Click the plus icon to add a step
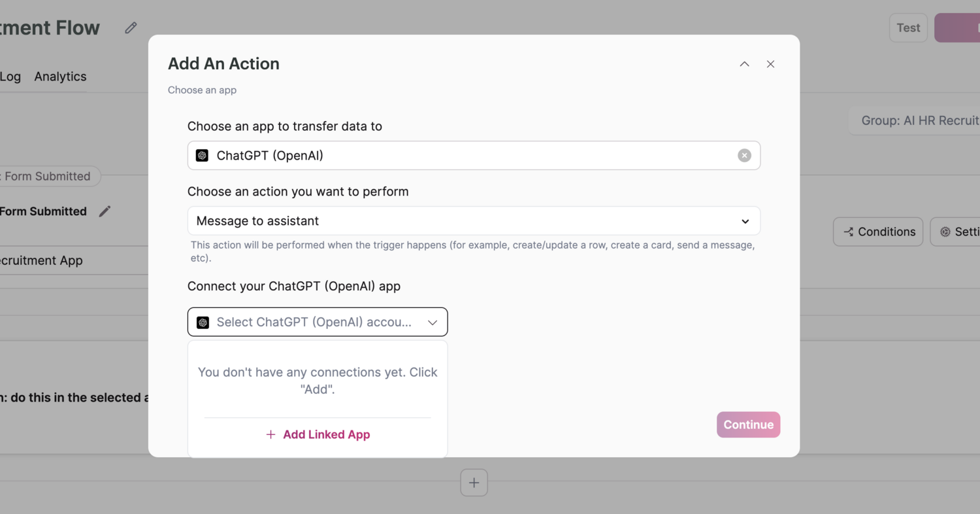The image size is (980, 514). tap(474, 483)
